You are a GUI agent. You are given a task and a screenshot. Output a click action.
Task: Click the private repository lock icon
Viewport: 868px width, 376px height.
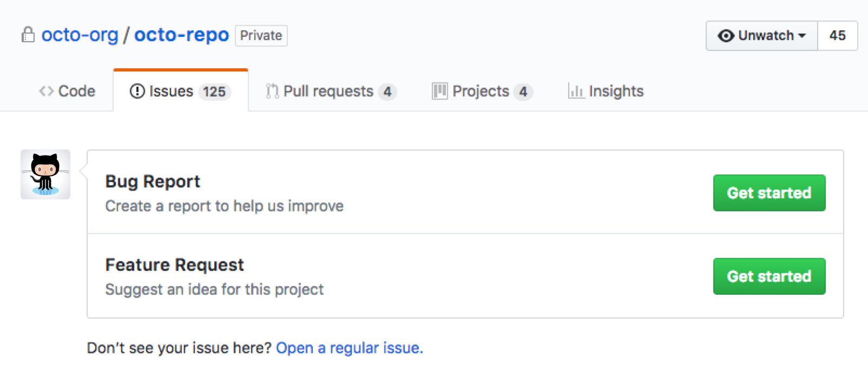tap(28, 35)
